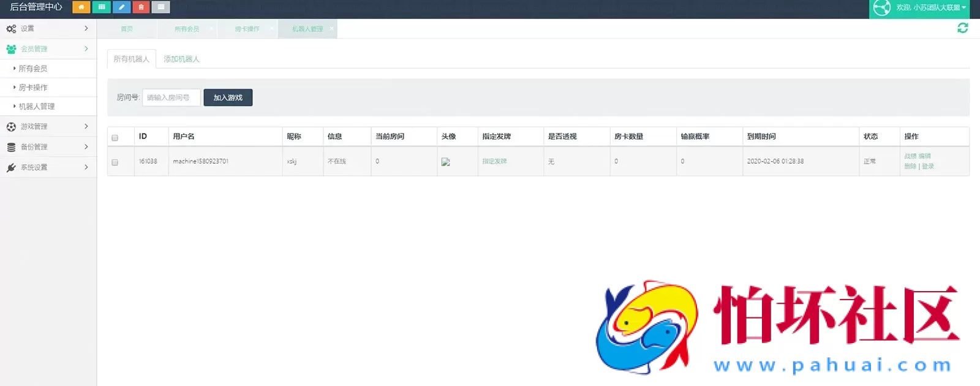Close the 房卡操作 tab
The image size is (980, 386).
[272, 29]
